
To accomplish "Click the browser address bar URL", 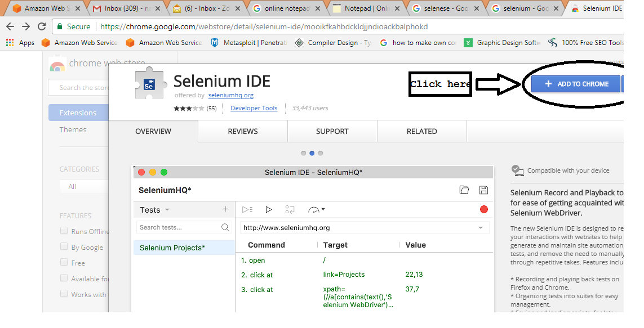I will [x=264, y=26].
